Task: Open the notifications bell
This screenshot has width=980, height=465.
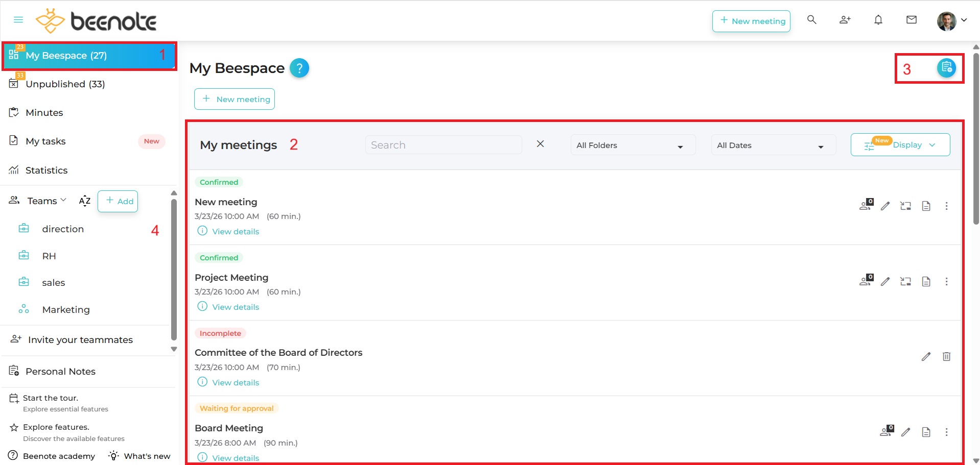Action: pos(878,20)
